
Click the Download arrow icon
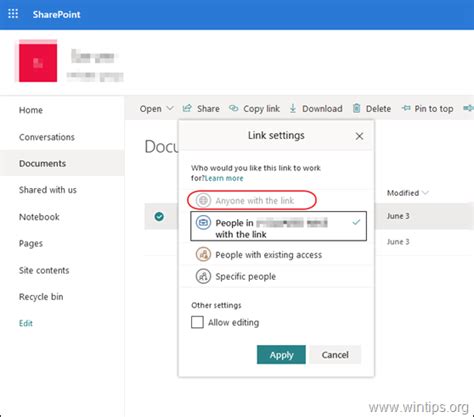293,108
